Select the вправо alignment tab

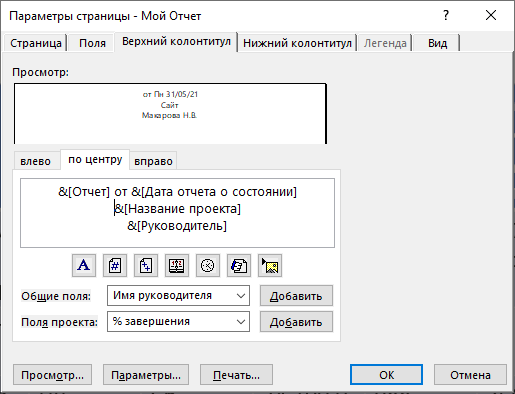point(153,161)
